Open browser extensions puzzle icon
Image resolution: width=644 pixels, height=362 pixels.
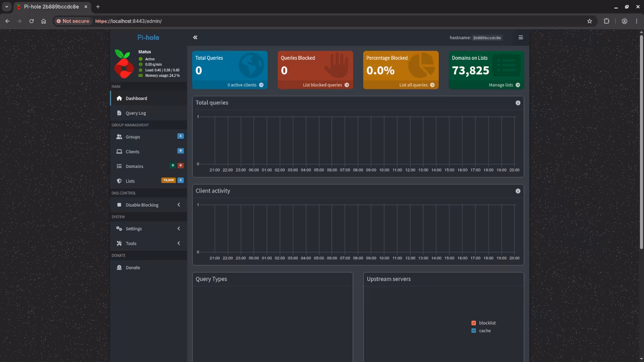606,21
